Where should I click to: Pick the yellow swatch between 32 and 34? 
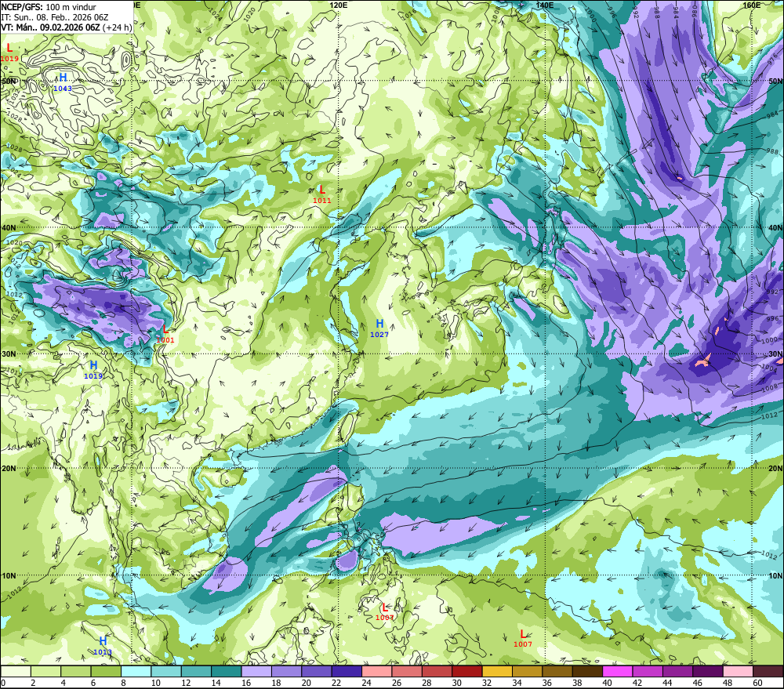click(497, 671)
